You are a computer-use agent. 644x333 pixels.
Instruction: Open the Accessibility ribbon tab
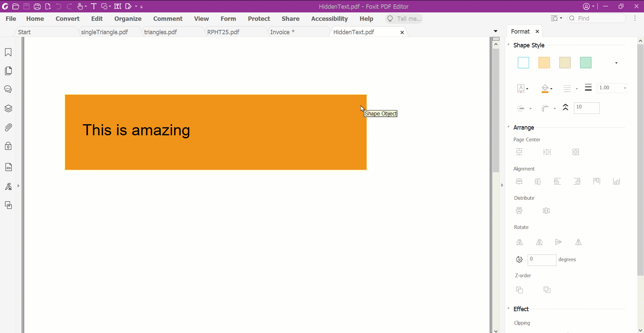click(329, 18)
